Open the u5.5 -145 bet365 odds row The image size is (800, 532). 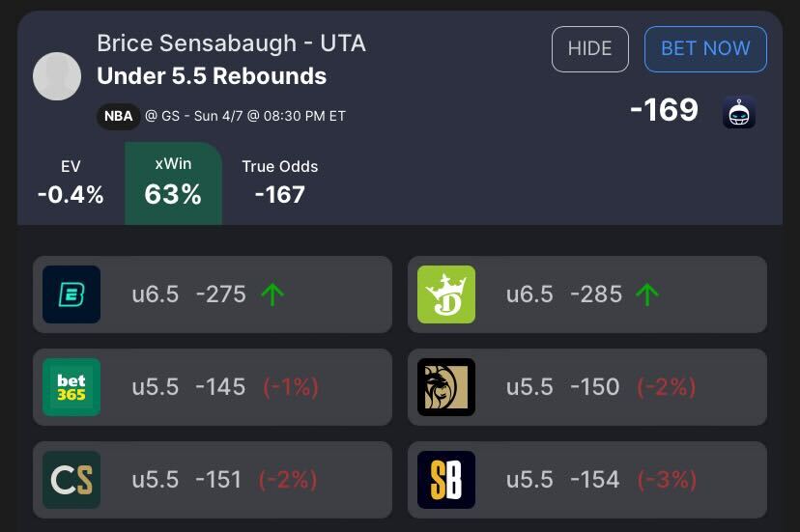[x=213, y=387]
